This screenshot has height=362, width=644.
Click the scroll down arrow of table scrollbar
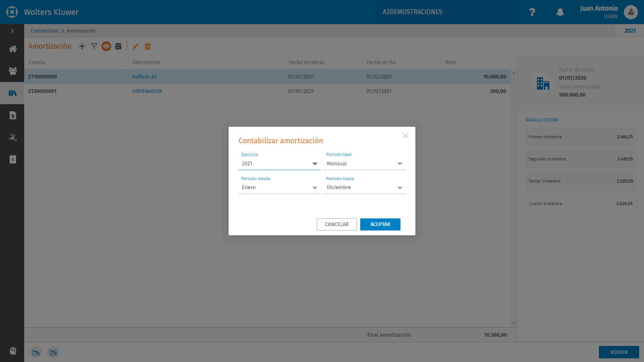[x=514, y=323]
